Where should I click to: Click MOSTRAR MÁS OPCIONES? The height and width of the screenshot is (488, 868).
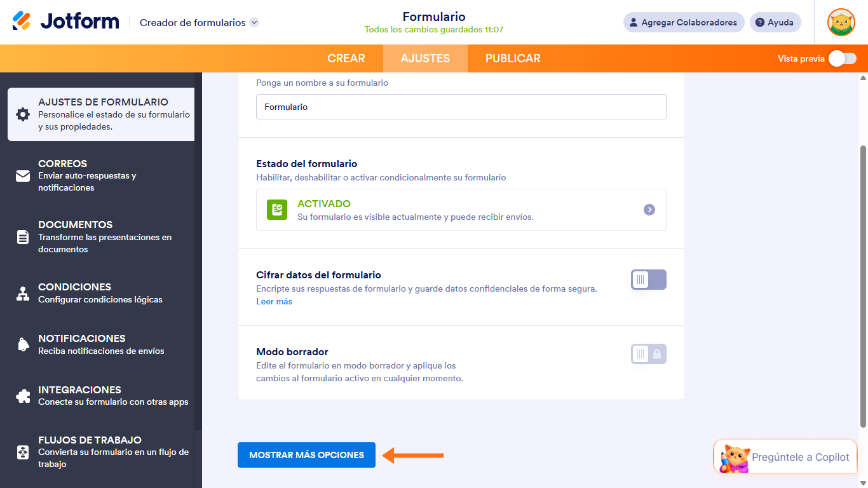306,455
